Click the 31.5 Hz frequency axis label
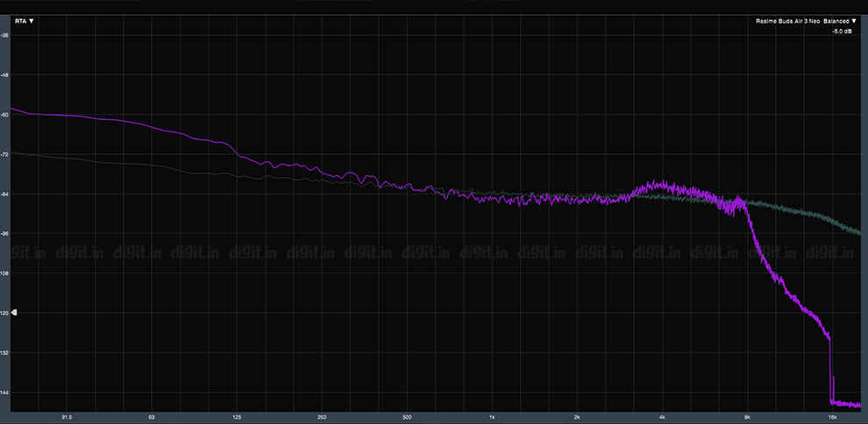The height and width of the screenshot is (424, 868). (x=67, y=416)
